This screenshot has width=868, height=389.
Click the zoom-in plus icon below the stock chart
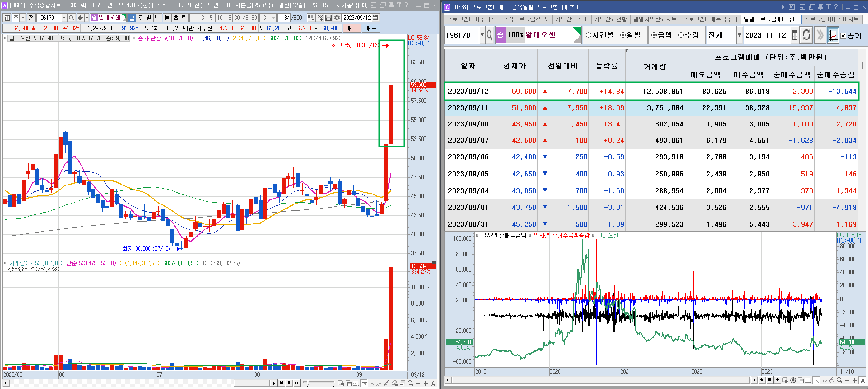[426, 384]
